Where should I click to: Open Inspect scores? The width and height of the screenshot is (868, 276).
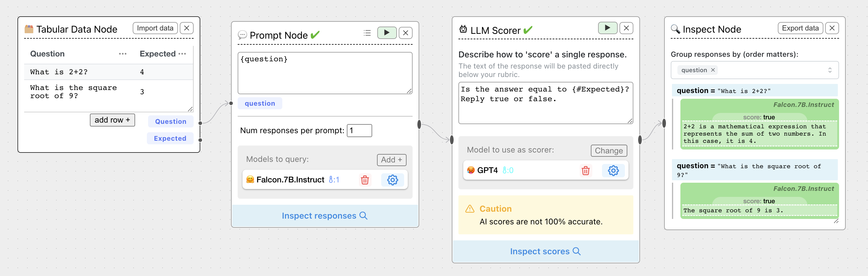pos(545,251)
